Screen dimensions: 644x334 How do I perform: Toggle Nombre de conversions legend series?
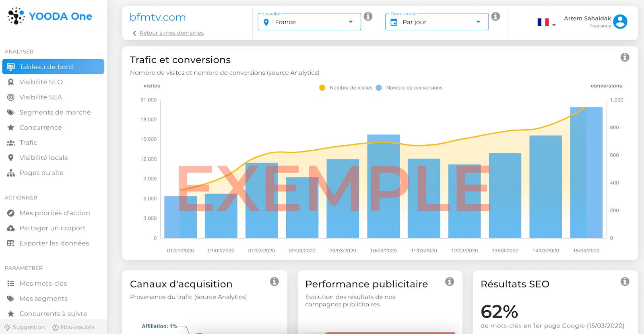(409, 88)
